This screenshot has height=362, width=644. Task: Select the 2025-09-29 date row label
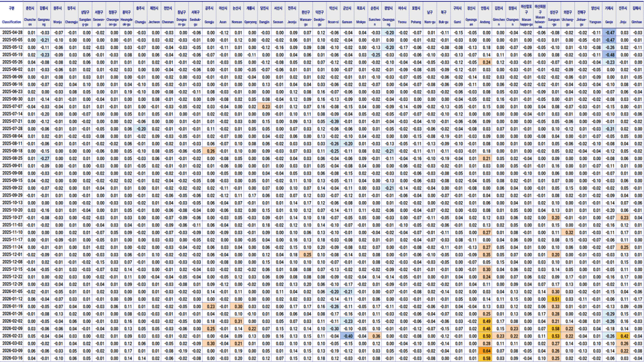tap(12, 195)
